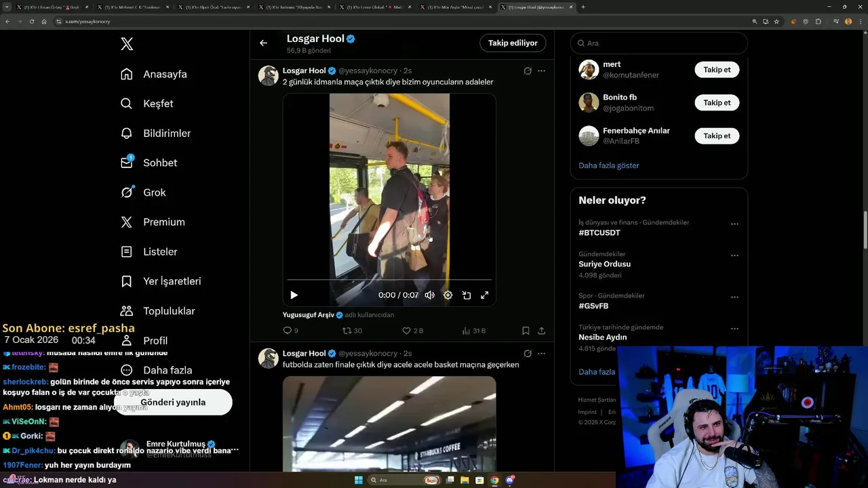This screenshot has height=488, width=868.
Task: Open Sohbet messages
Action: tap(149, 163)
